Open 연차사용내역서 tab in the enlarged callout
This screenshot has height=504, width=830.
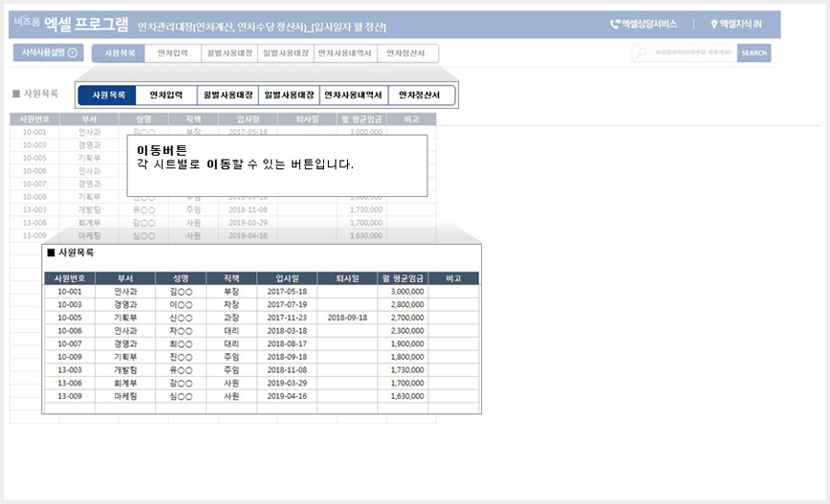coord(353,95)
